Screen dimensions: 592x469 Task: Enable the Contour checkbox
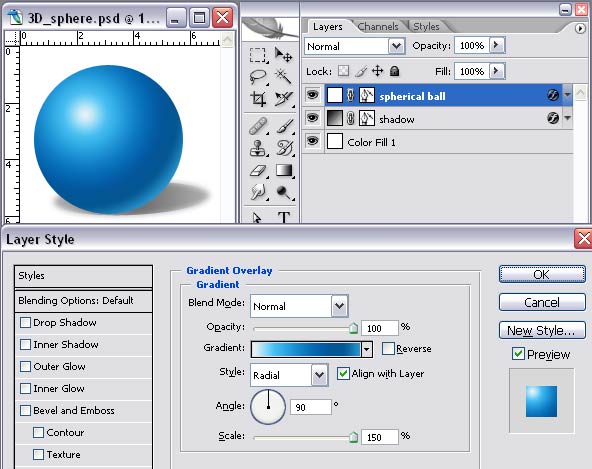(38, 432)
